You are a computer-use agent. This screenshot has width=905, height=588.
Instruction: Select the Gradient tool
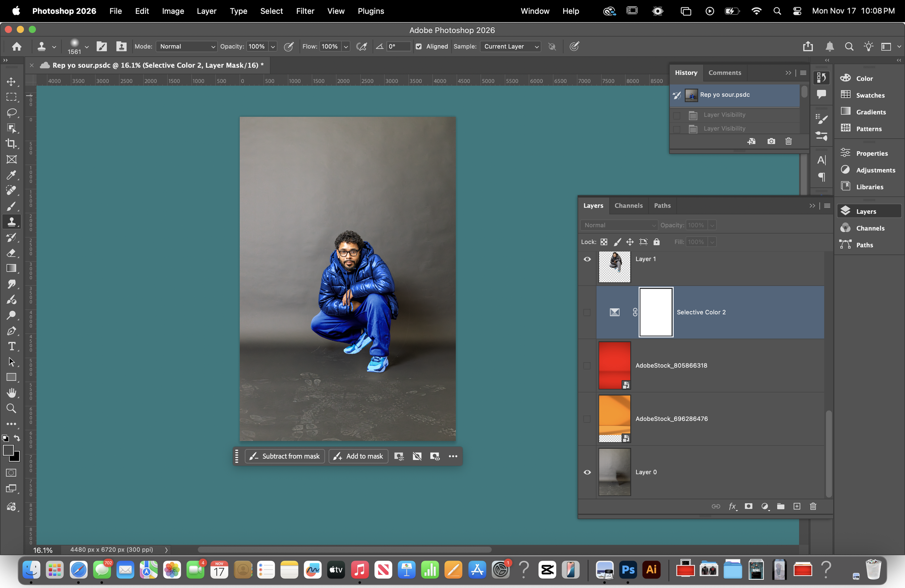[12, 269]
